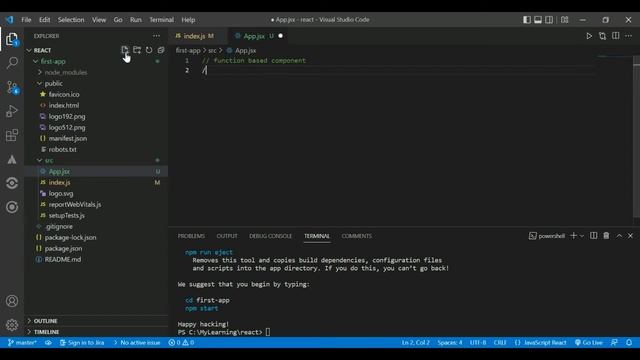Open the Selection menu

[71, 20]
